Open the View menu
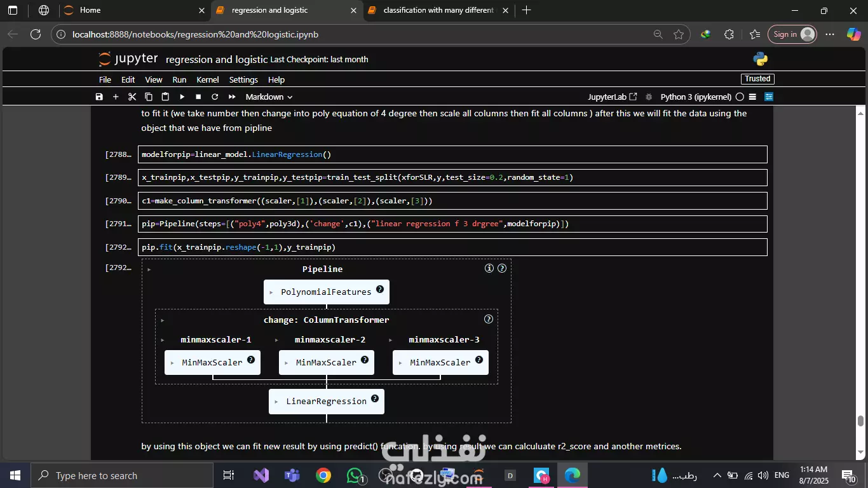Image resolution: width=868 pixels, height=488 pixels. pyautogui.click(x=154, y=79)
